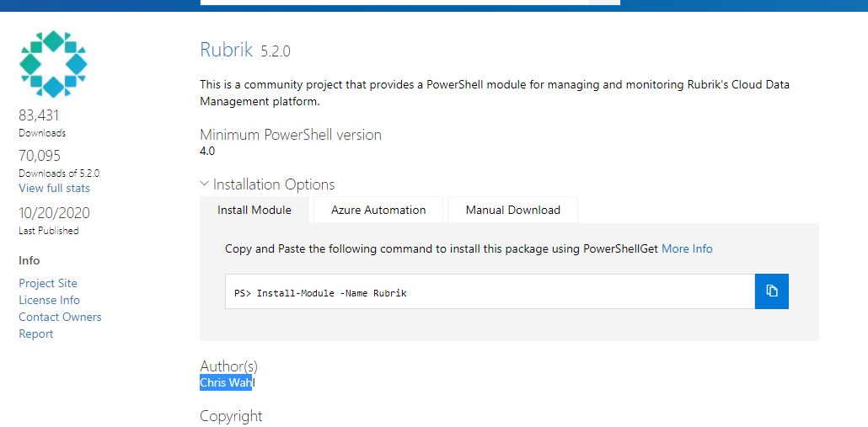Viewport: 868px width, 427px height.
Task: Click the copy command icon button
Action: 771,291
